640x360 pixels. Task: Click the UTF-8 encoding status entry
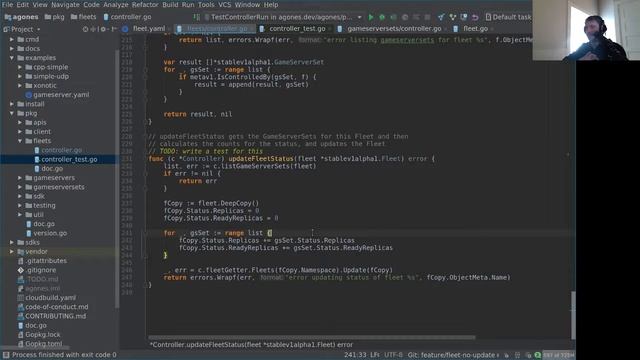click(393, 355)
